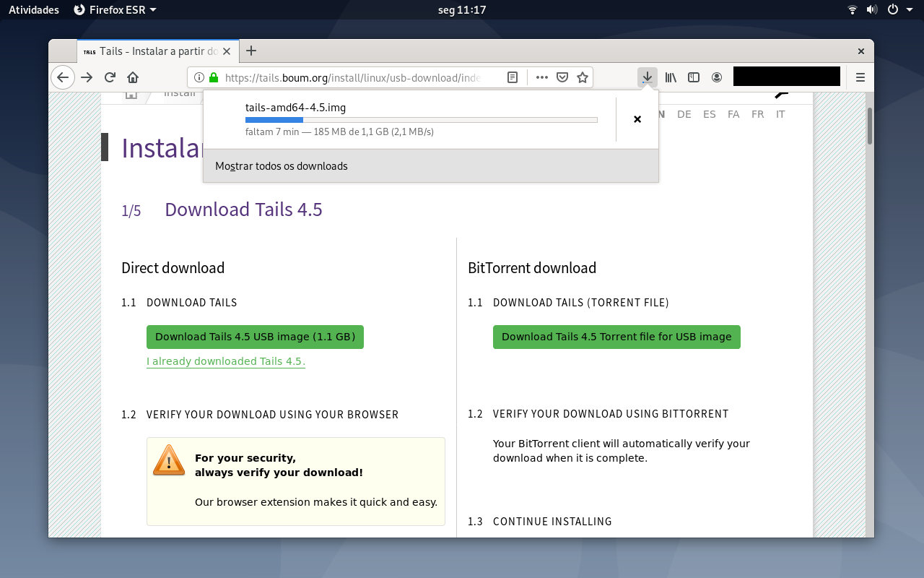Open the Library icon in toolbar
924x578 pixels.
(671, 77)
